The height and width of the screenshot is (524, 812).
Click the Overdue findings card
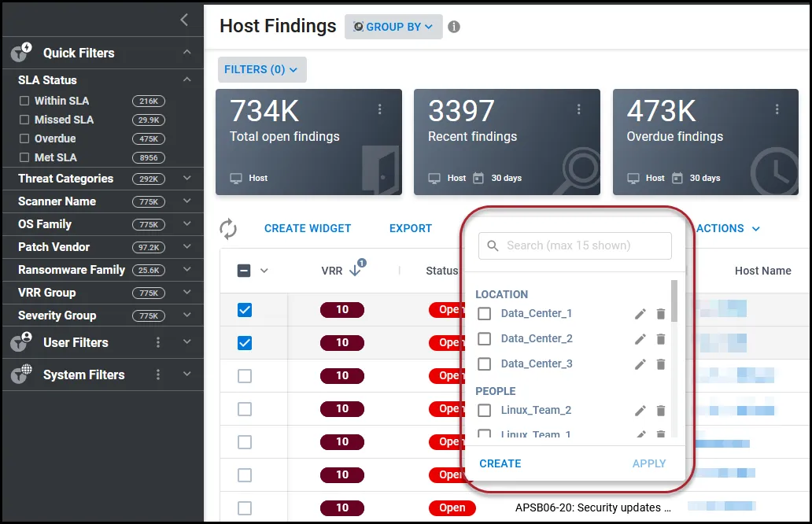(x=705, y=142)
